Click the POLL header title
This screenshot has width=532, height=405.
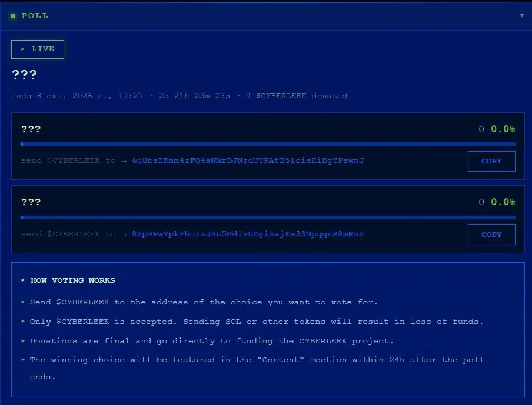pos(35,16)
